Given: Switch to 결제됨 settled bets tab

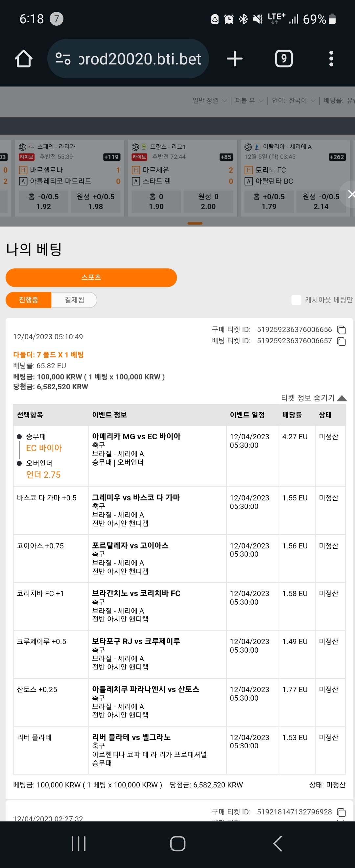Looking at the screenshot, I should pos(74,300).
